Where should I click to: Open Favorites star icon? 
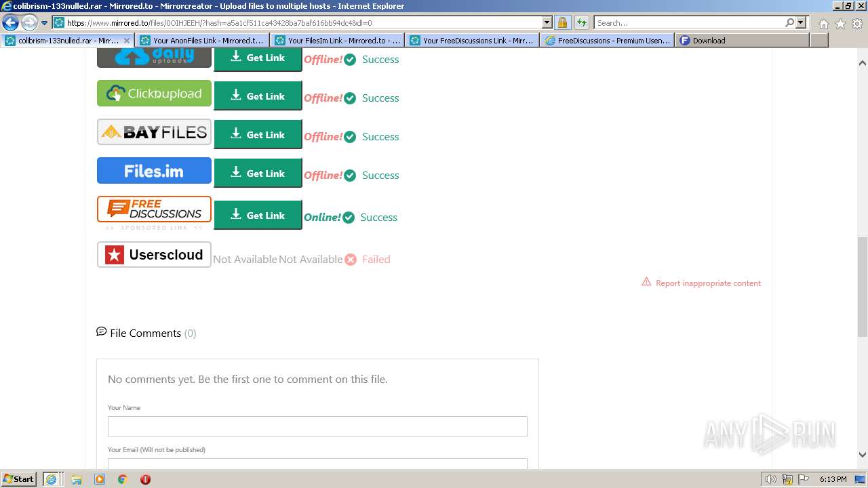840,24
